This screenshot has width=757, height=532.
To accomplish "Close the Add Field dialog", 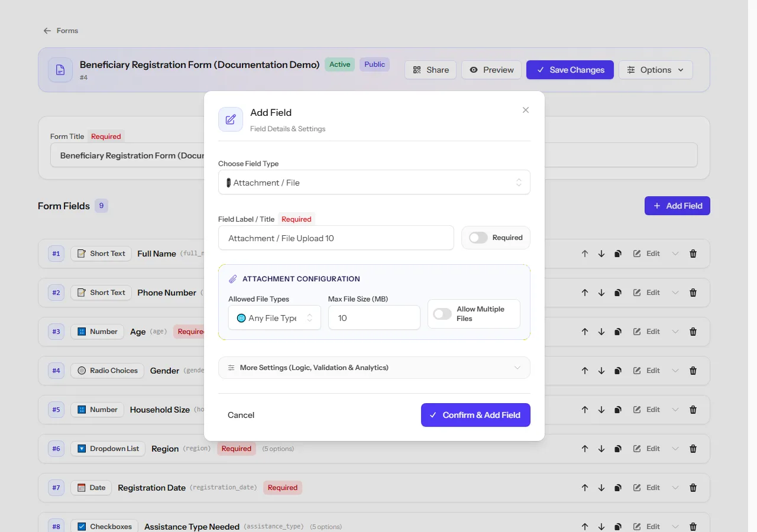I will [x=526, y=110].
